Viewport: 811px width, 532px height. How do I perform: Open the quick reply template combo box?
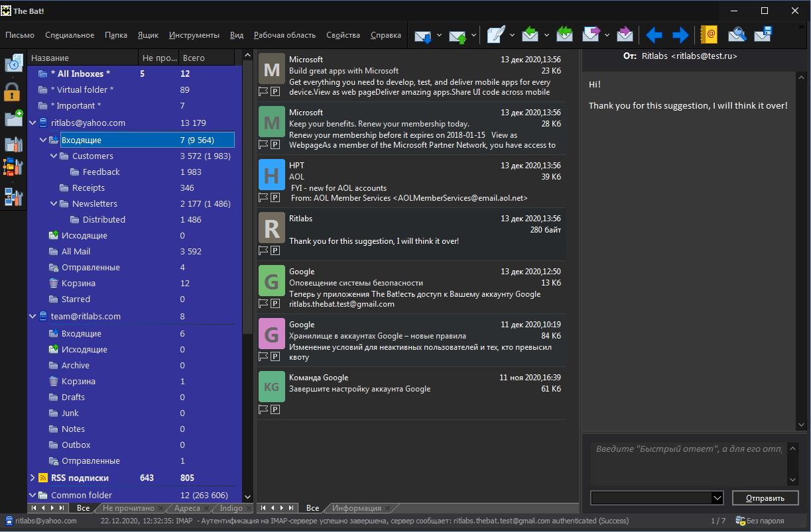click(656, 498)
